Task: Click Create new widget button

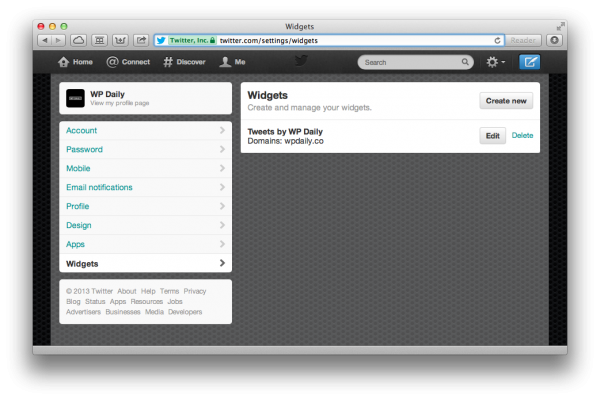Action: (x=506, y=101)
